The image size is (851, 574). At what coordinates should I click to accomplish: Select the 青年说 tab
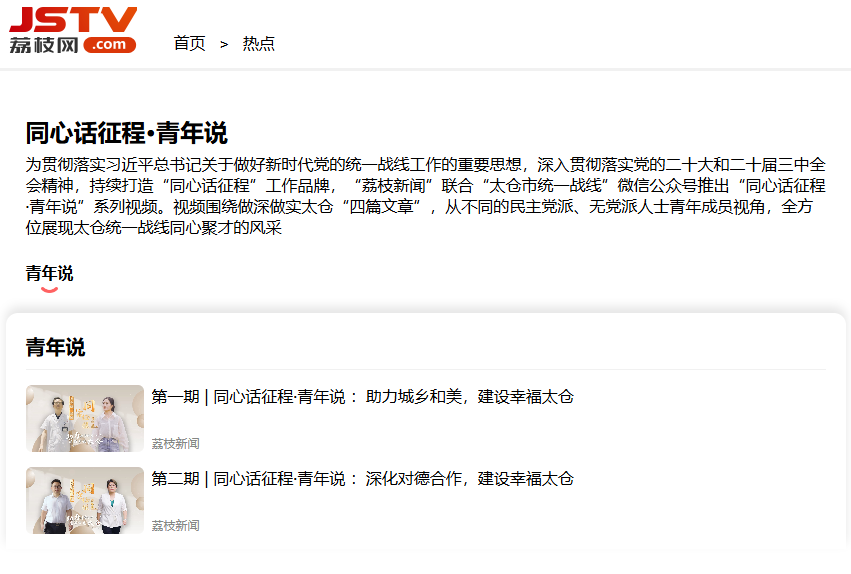(49, 273)
